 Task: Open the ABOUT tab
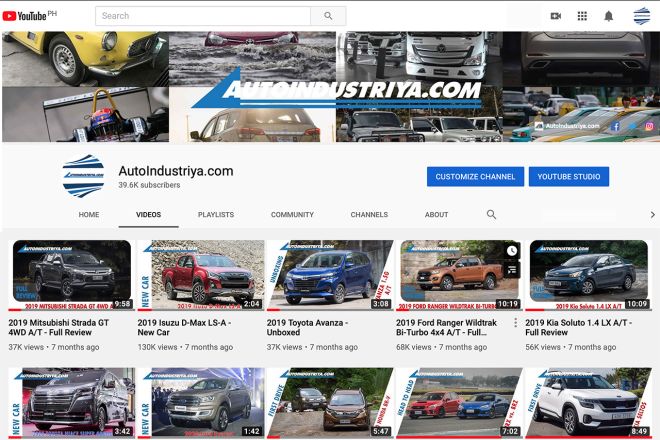click(x=436, y=214)
